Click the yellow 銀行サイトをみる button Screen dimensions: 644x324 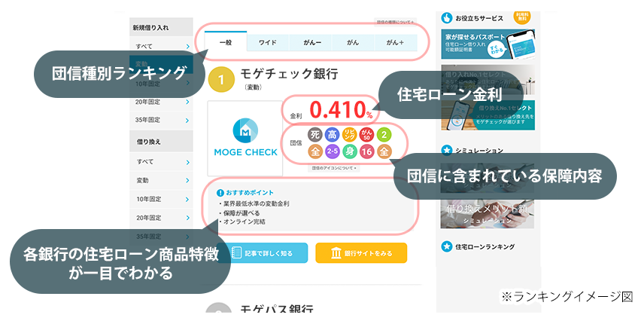click(361, 253)
